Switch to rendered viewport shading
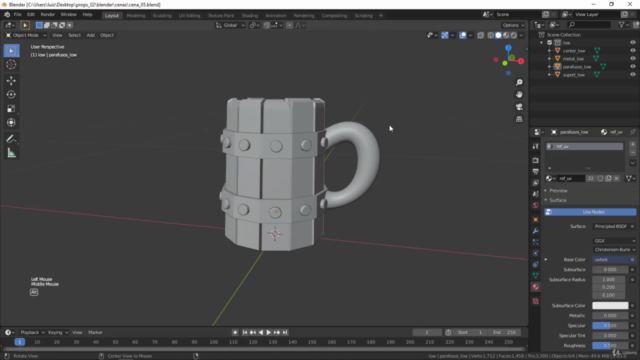 click(514, 36)
